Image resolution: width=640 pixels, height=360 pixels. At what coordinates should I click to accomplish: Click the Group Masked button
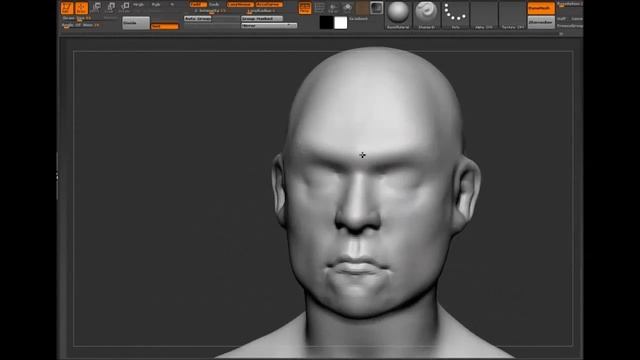262,19
